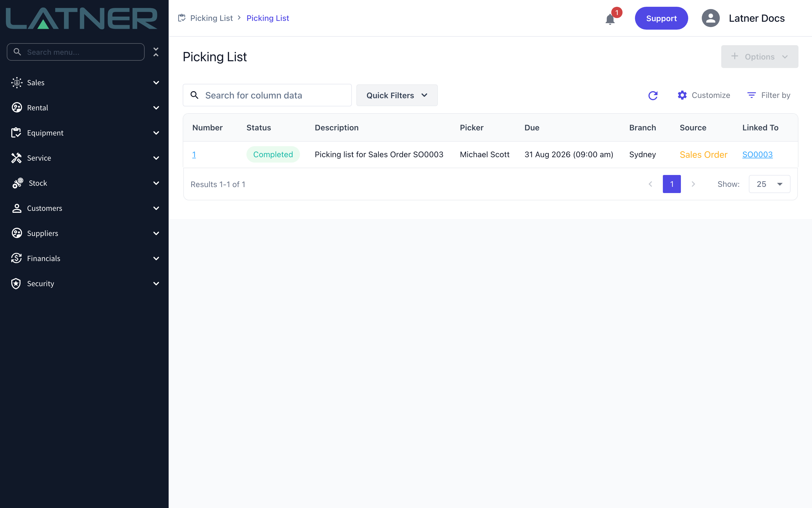Expand the Stock menu chevron

point(156,183)
